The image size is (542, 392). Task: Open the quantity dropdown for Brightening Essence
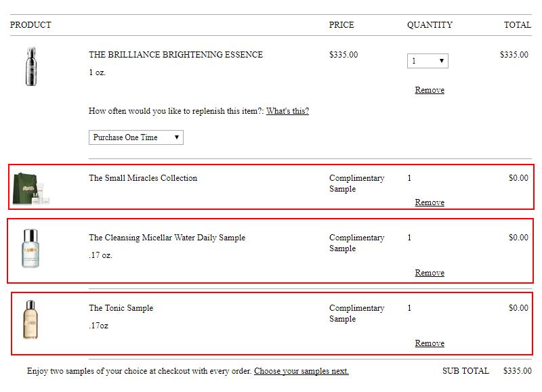click(428, 61)
